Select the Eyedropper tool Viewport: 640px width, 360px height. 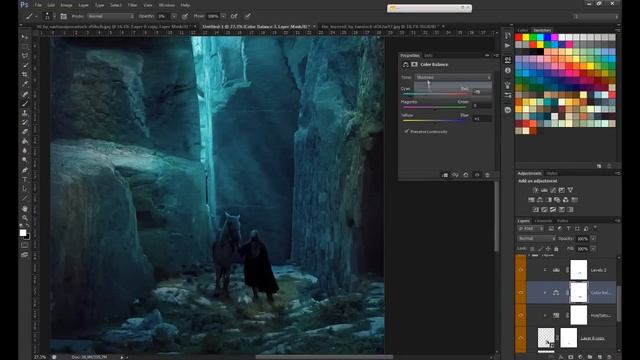click(25, 84)
